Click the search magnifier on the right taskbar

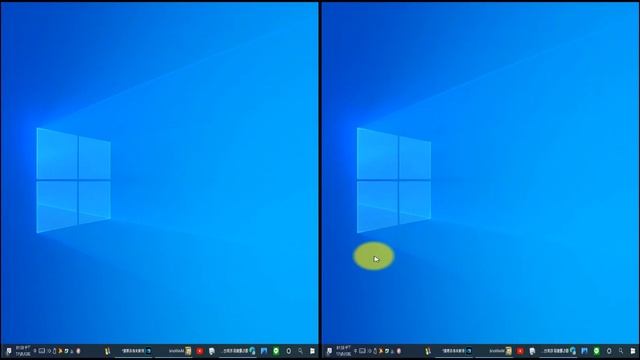(x=621, y=351)
